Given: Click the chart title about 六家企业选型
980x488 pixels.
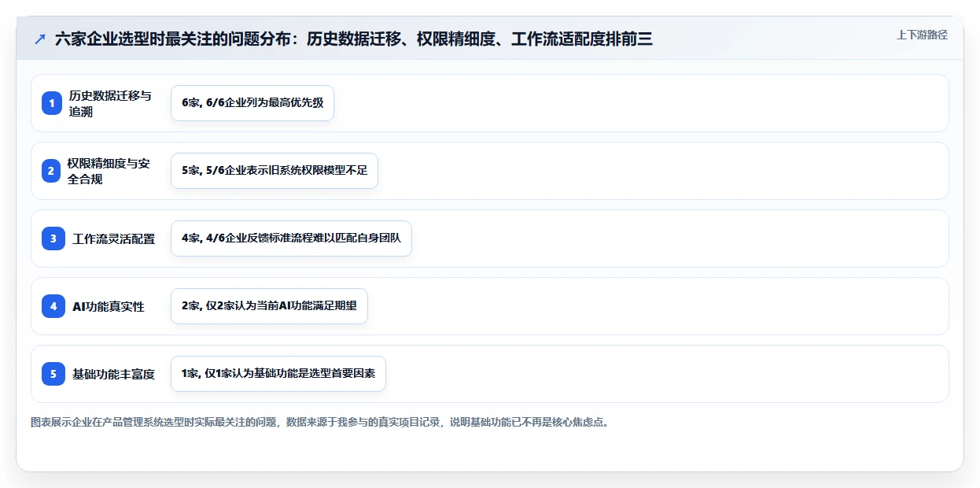Looking at the screenshot, I should coord(354,39).
